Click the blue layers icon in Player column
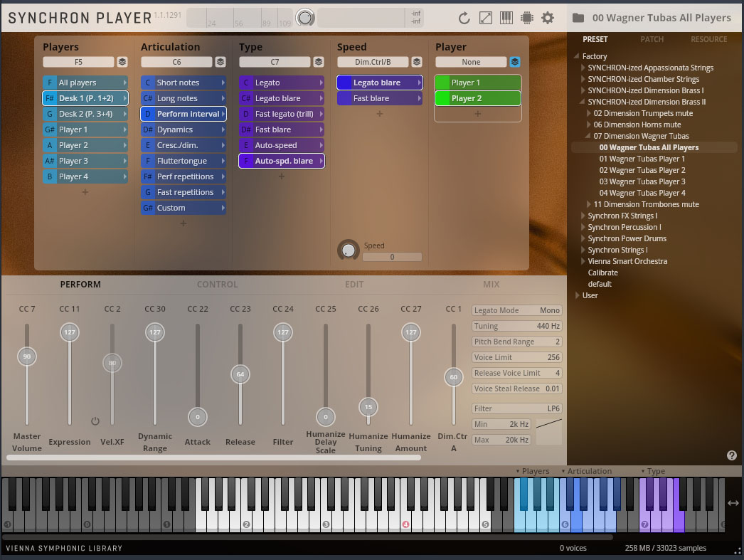The image size is (744, 560). [x=515, y=62]
